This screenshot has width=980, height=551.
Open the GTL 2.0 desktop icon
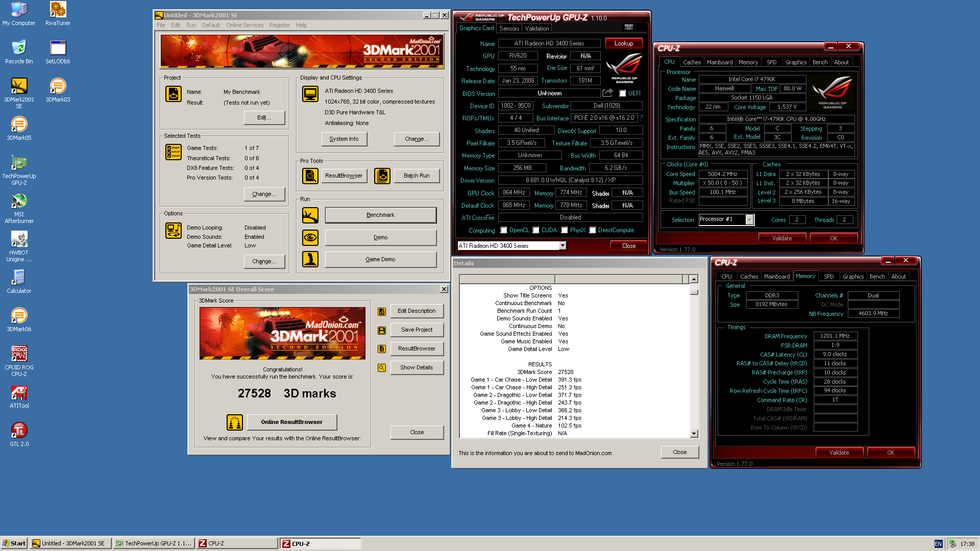[x=19, y=435]
